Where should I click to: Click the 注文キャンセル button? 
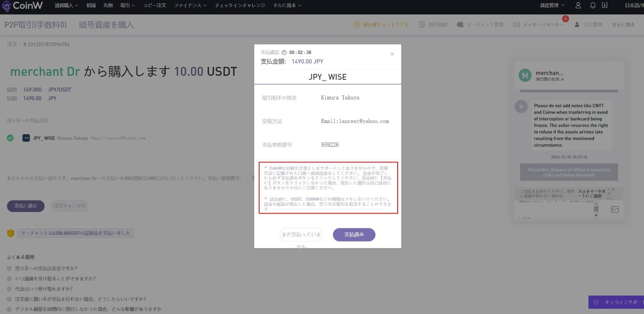click(70, 206)
